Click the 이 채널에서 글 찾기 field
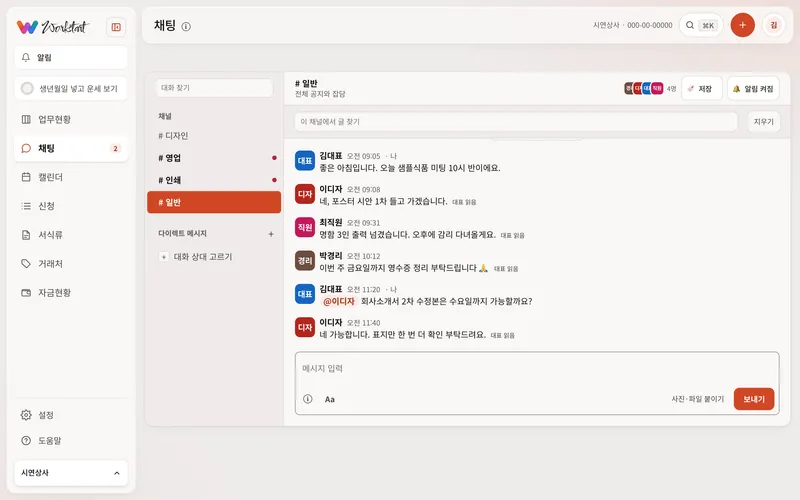 click(516, 122)
